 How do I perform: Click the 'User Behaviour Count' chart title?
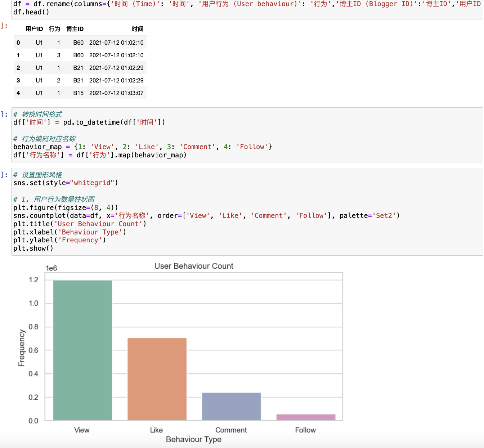point(194,266)
